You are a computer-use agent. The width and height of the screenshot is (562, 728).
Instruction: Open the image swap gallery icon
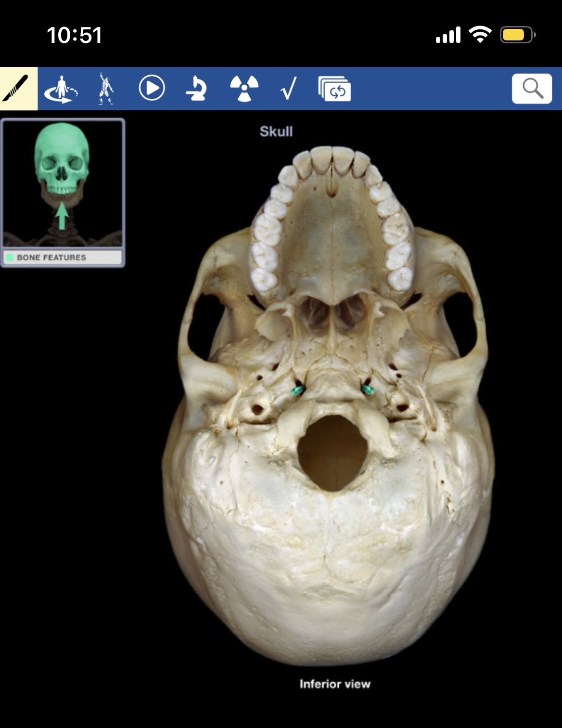[x=334, y=89]
